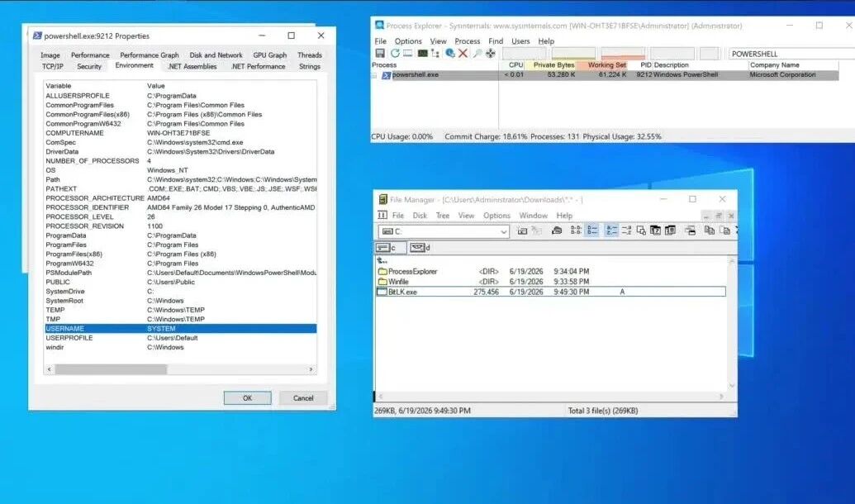Open the Security tab
Screen dimensions: 855x504
89,67
